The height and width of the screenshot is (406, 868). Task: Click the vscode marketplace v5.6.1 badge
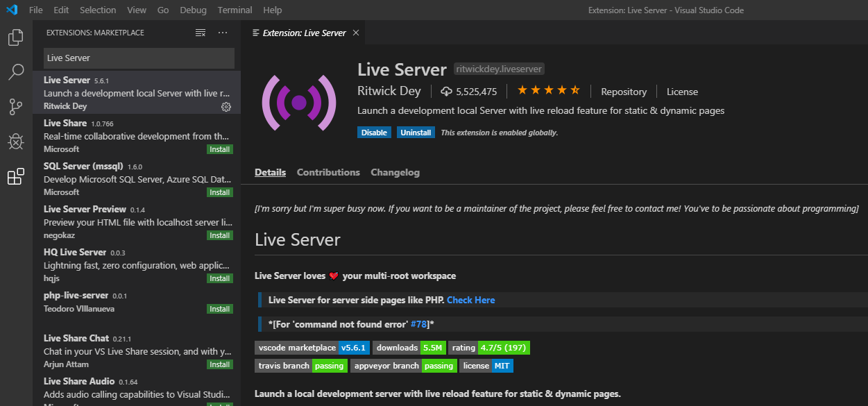(x=312, y=348)
